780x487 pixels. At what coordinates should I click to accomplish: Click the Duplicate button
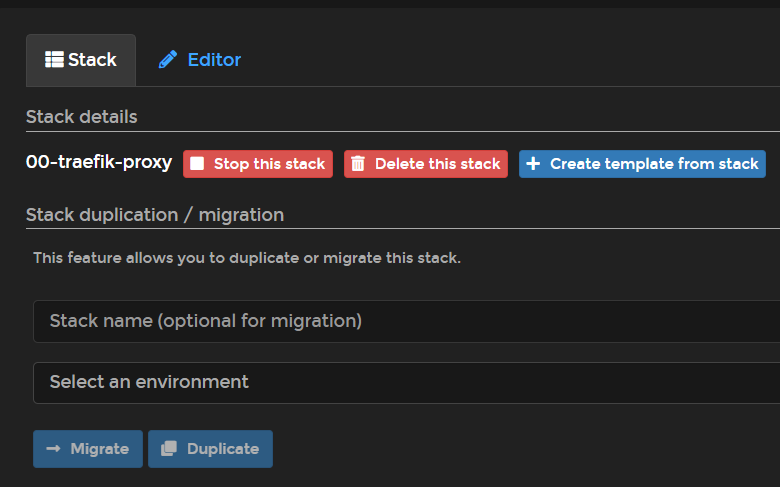click(210, 449)
